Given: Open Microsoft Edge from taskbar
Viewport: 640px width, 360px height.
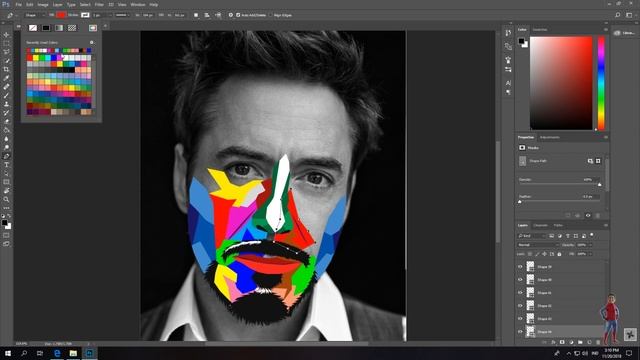Looking at the screenshot, I should 57,353.
